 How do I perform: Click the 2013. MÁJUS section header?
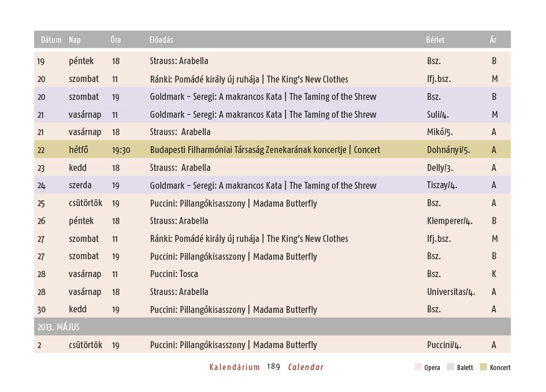(58, 327)
